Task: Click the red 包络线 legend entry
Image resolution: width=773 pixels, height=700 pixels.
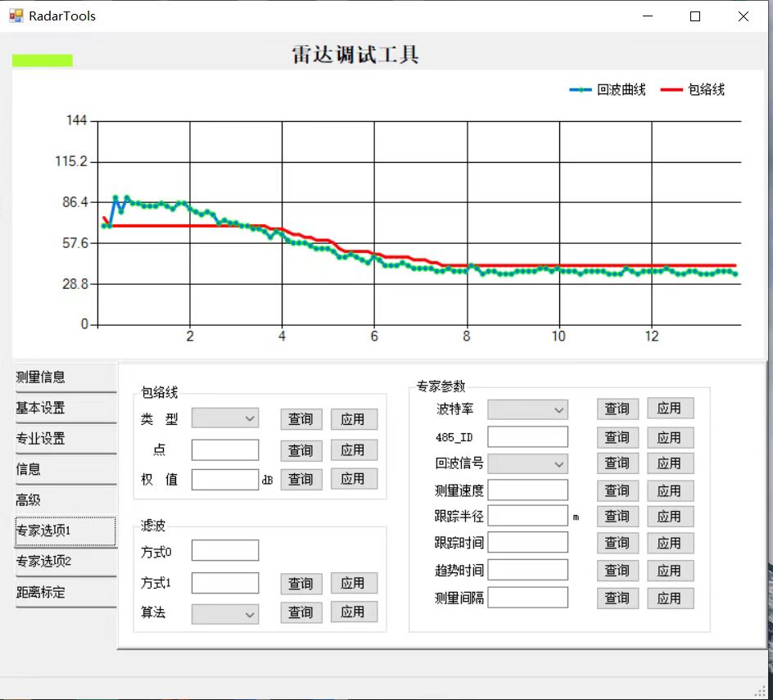Action: pyautogui.click(x=693, y=90)
